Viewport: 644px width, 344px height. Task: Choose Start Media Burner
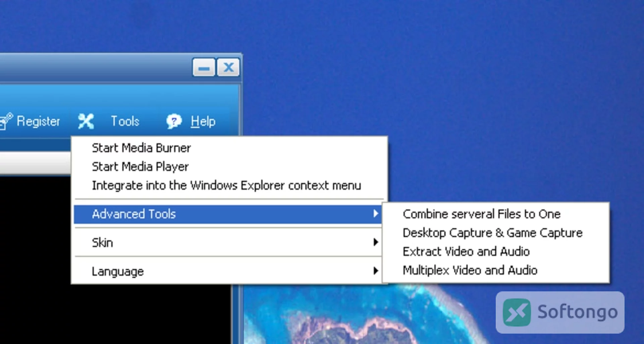tap(229, 148)
